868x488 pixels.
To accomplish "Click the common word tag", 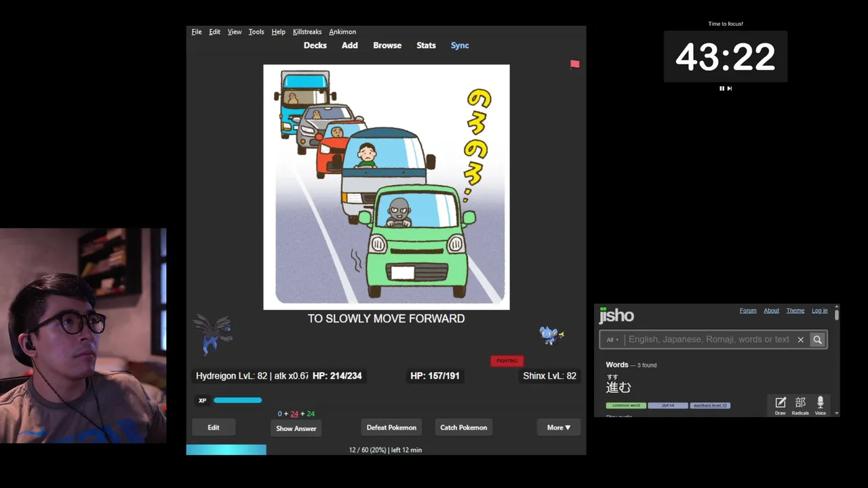I will [x=626, y=405].
